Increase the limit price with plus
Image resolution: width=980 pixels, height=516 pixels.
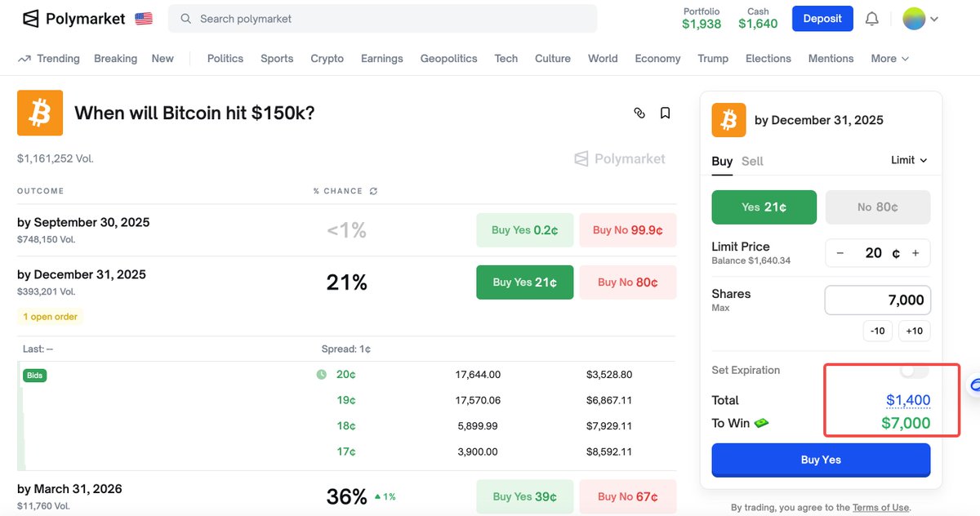click(915, 253)
